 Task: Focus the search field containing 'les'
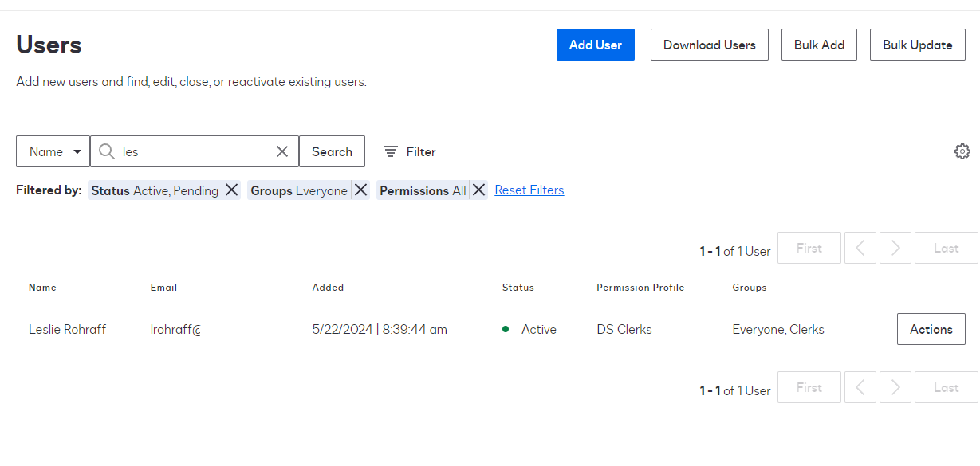195,151
